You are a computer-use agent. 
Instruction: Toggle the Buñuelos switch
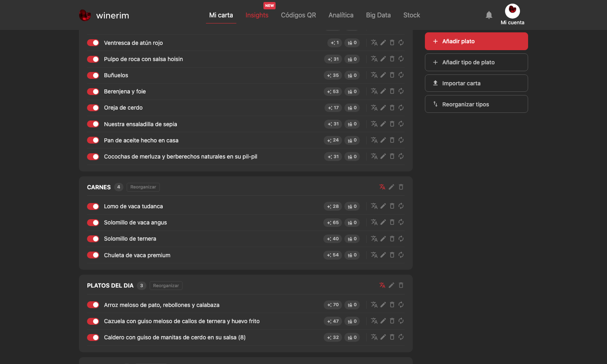pos(93,75)
